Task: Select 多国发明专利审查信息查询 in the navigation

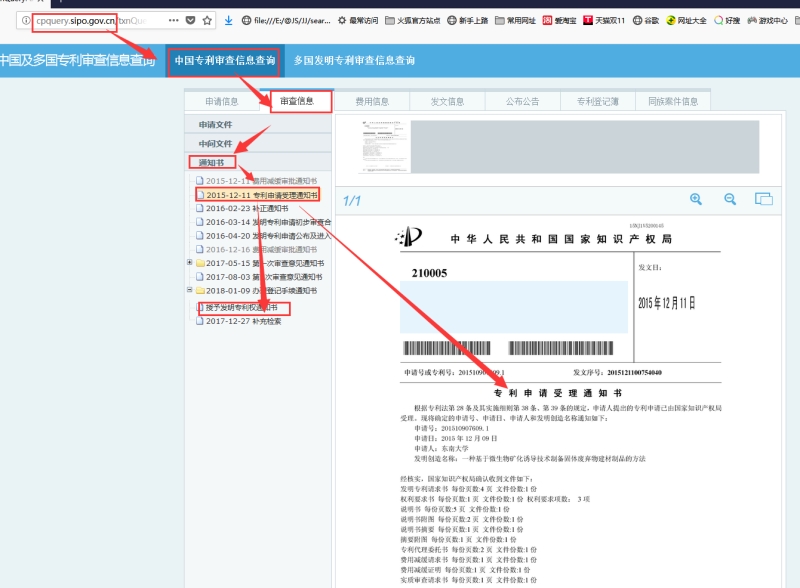Action: (354, 60)
